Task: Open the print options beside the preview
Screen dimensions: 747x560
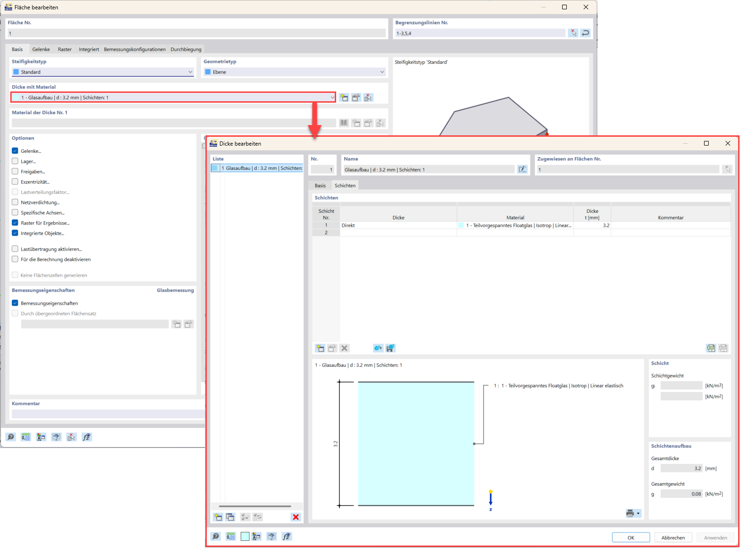Action: coord(630,513)
